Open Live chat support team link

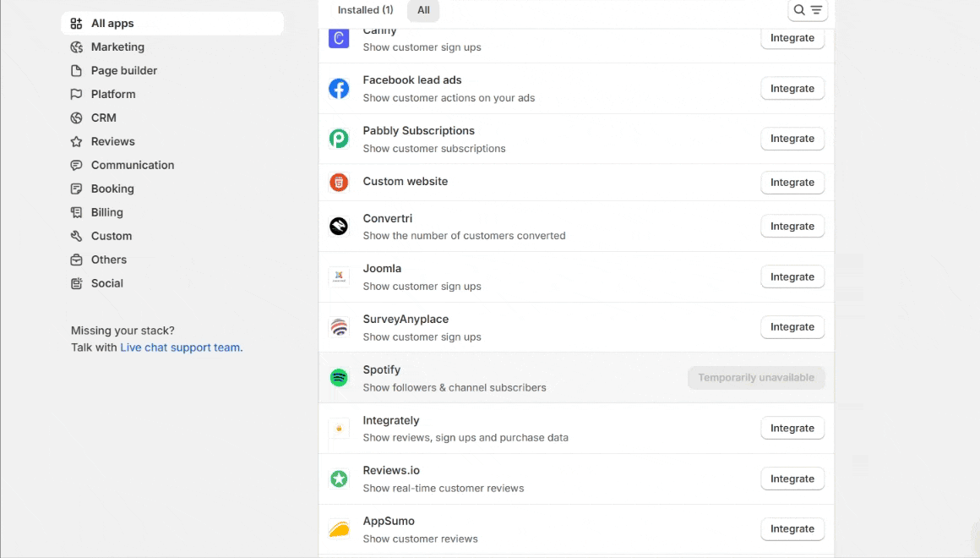click(x=182, y=347)
